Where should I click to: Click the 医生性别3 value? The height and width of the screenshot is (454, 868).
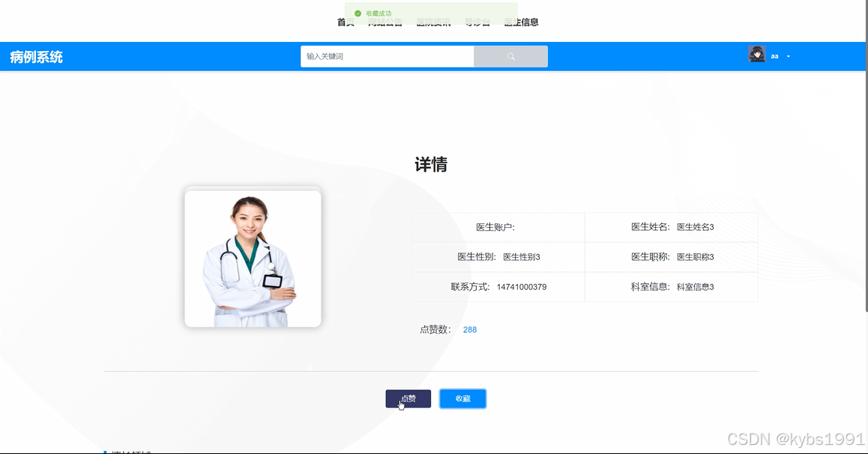(x=522, y=257)
